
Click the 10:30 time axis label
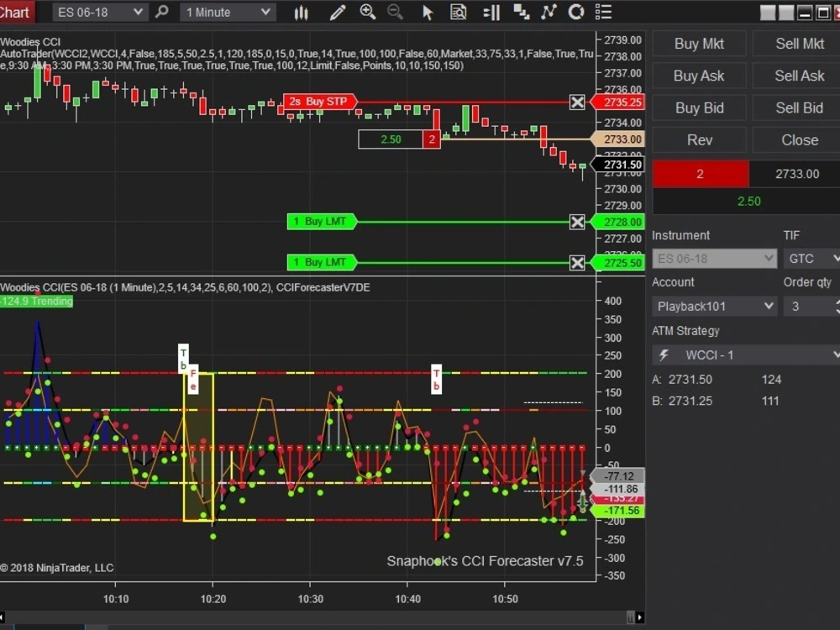coord(311,599)
